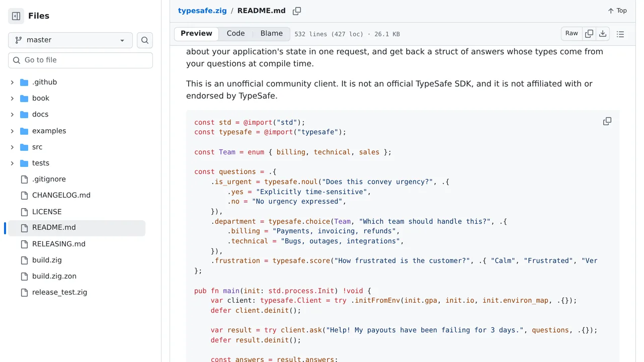Open build.zig file
The width and height of the screenshot is (644, 362).
coord(47,260)
